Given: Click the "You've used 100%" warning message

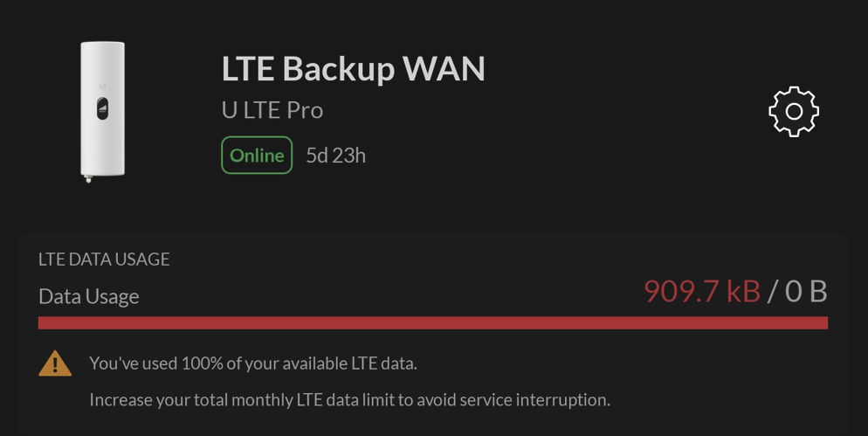Looking at the screenshot, I should tap(253, 363).
